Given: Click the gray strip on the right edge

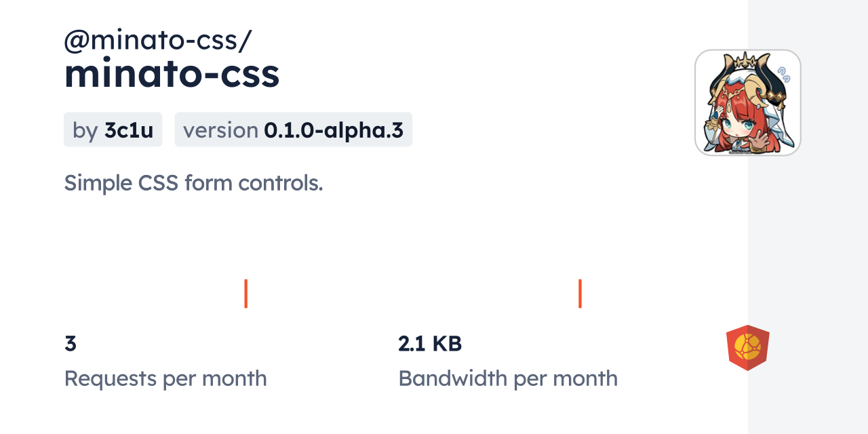Looking at the screenshot, I should click(x=807, y=271).
